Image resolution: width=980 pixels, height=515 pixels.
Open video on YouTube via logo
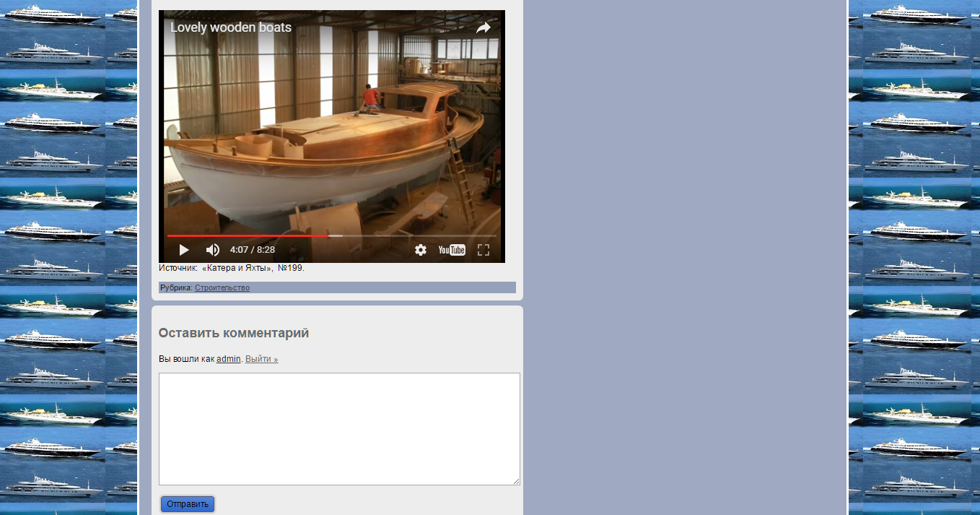[452, 250]
